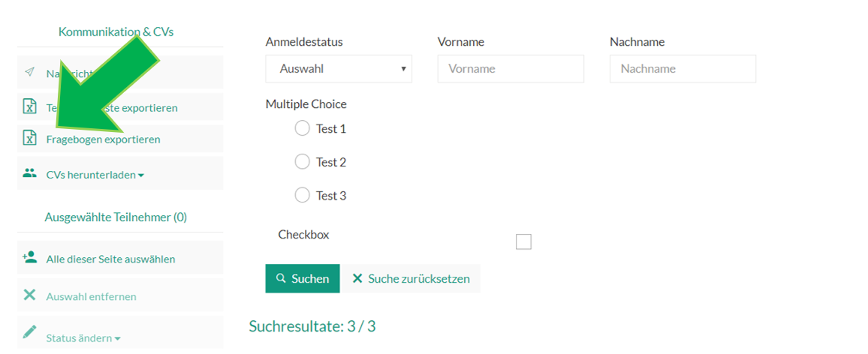The height and width of the screenshot is (354, 868).
Task: Expand the CVs herunterladen menu
Action: pyautogui.click(x=120, y=173)
